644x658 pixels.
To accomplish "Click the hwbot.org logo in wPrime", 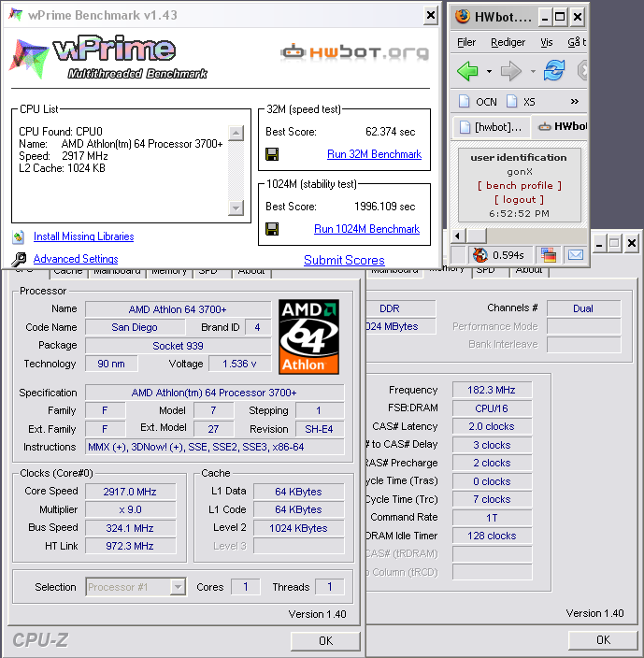I will tap(355, 52).
